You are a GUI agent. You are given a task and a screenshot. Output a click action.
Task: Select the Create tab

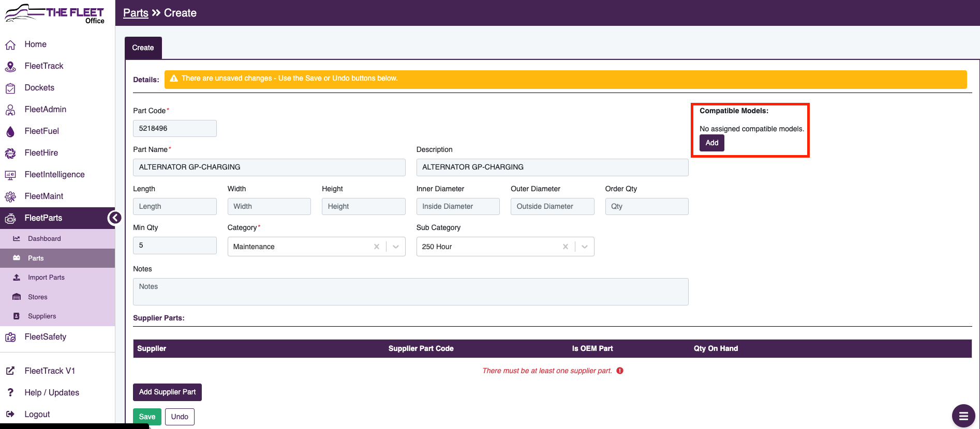pyautogui.click(x=143, y=48)
